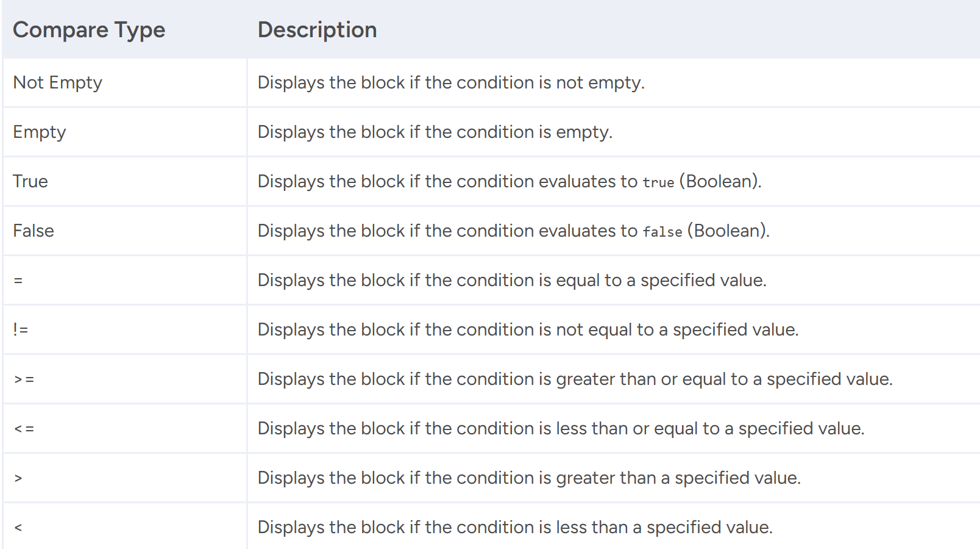Image resolution: width=980 pixels, height=549 pixels.
Task: Click description 'less than a specified value'
Action: [x=515, y=527]
